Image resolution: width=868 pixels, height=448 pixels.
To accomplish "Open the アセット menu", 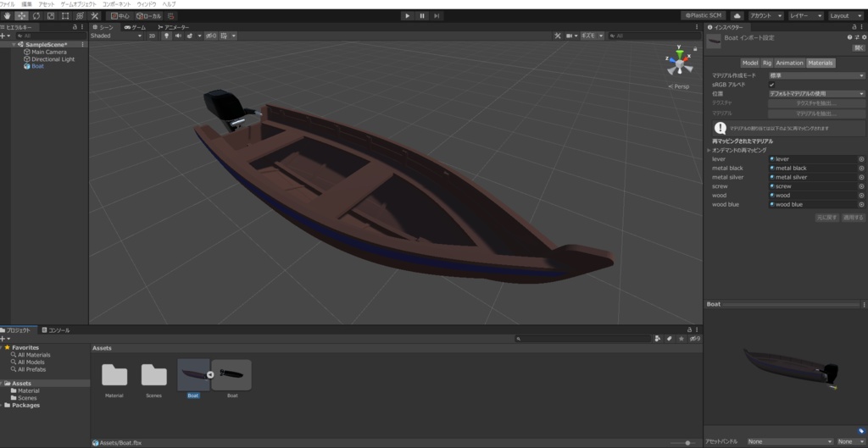I will coord(47,4).
